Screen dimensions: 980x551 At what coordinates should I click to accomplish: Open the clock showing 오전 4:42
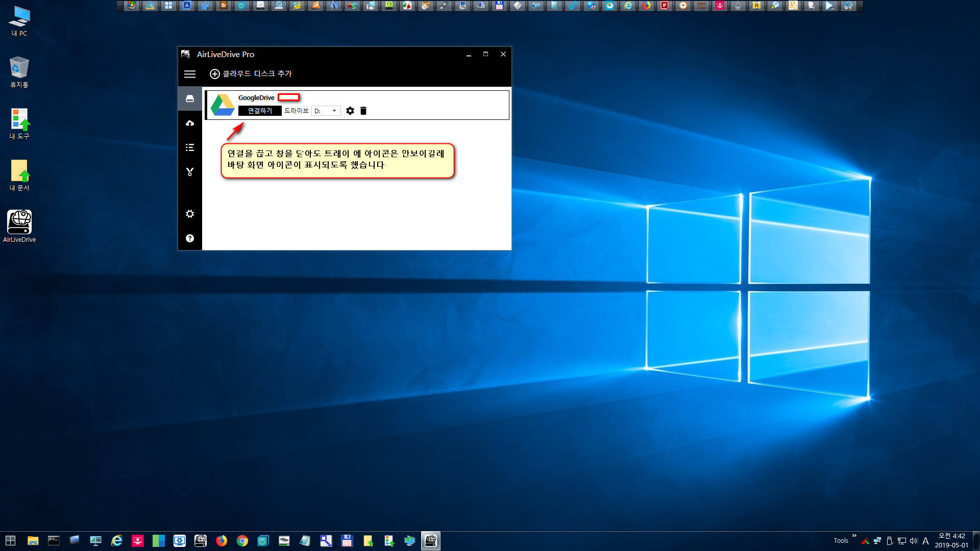tap(951, 541)
